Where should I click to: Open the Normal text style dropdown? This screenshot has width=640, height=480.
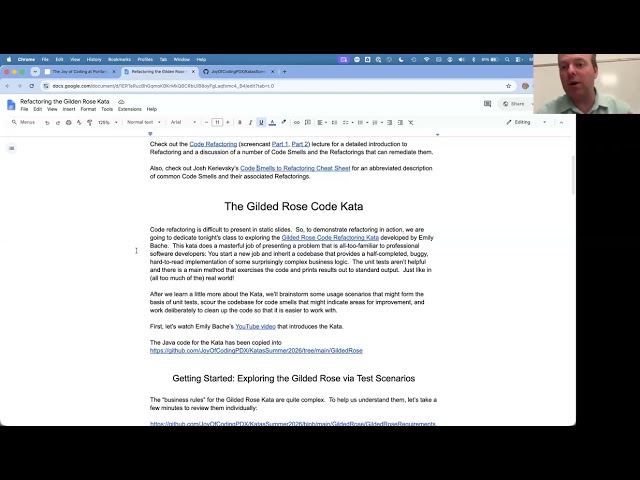click(x=144, y=122)
